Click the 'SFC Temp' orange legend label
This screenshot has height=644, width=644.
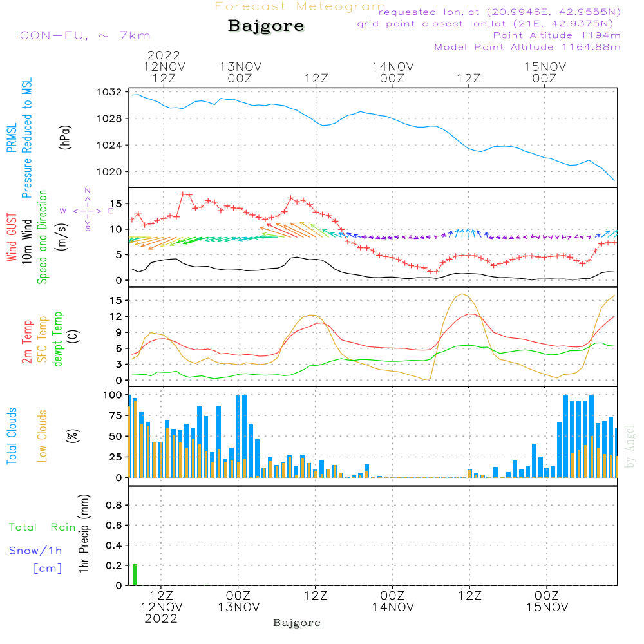tap(42, 339)
